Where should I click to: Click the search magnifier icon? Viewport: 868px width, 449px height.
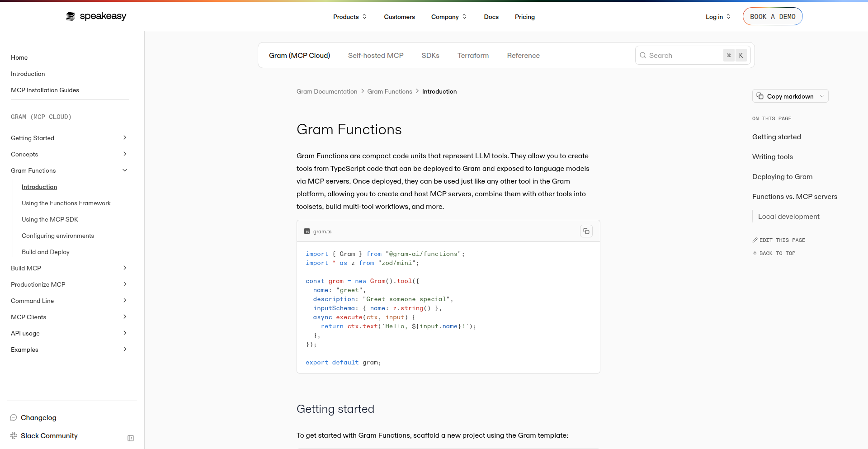click(643, 55)
